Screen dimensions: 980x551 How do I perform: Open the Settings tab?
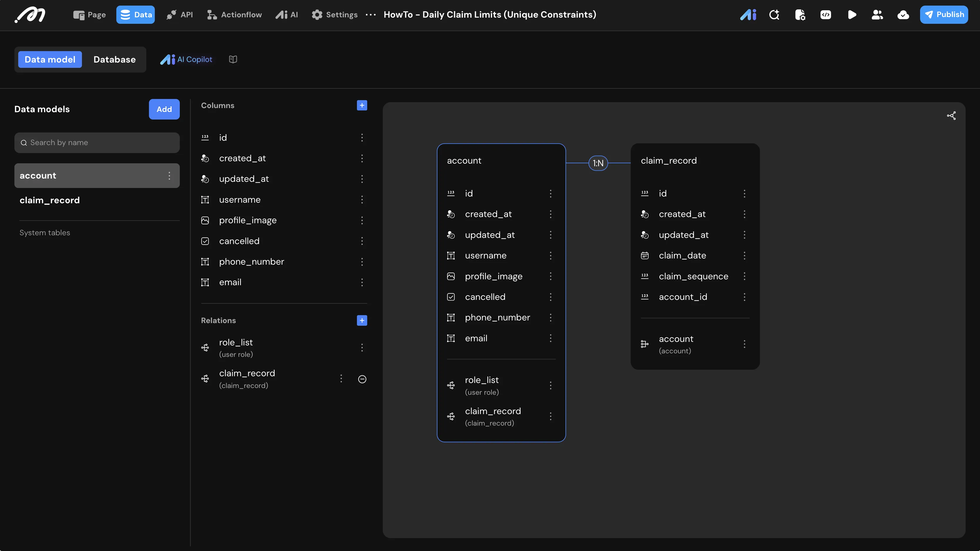coord(334,15)
